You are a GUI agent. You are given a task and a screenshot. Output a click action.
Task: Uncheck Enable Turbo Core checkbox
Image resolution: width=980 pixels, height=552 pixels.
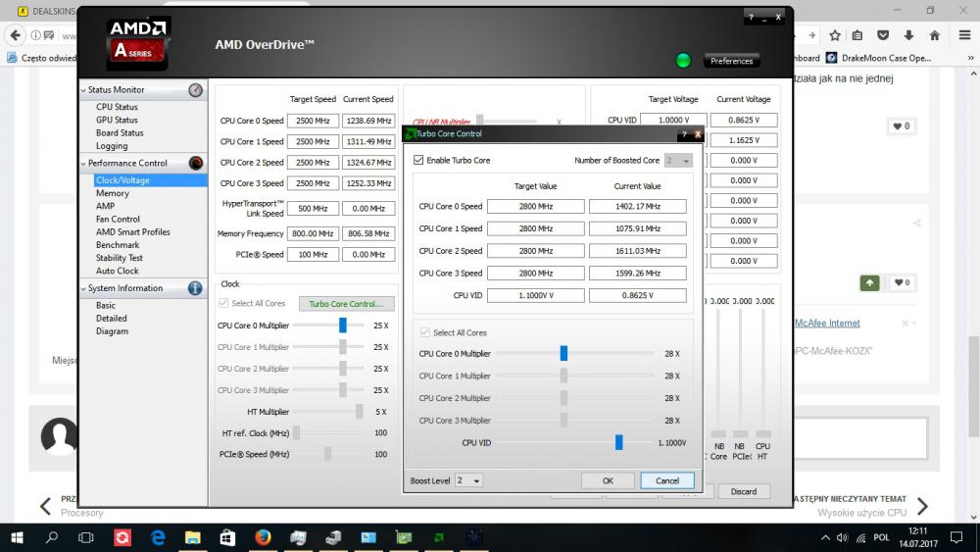click(419, 160)
